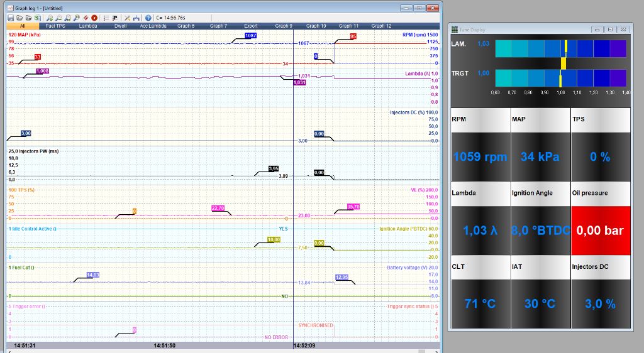Open the Export tab

(251, 26)
